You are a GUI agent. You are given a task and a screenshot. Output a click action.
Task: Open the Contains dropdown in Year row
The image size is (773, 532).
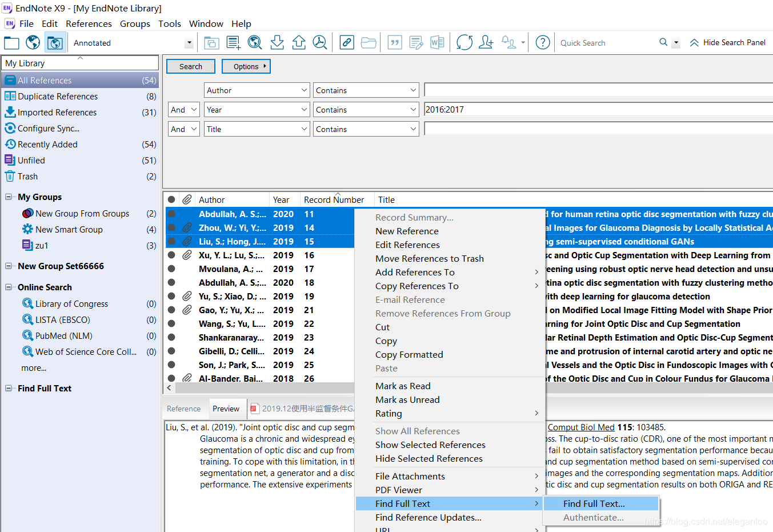pyautogui.click(x=413, y=110)
